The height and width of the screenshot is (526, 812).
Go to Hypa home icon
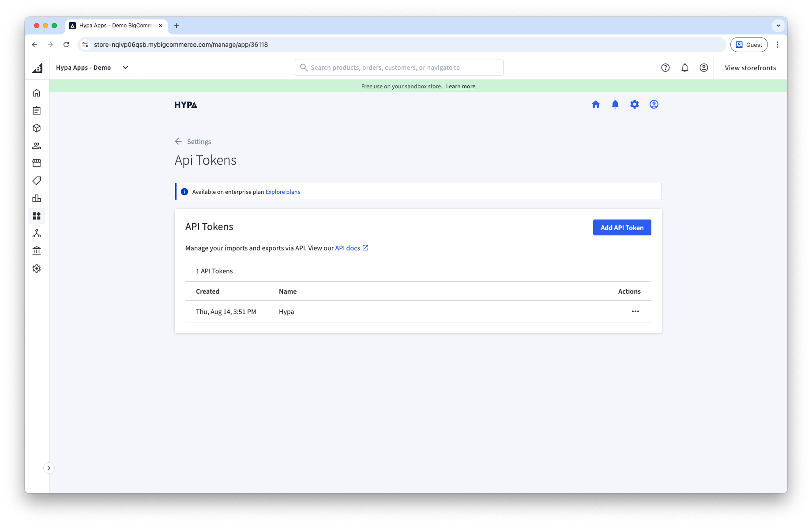[x=596, y=104]
